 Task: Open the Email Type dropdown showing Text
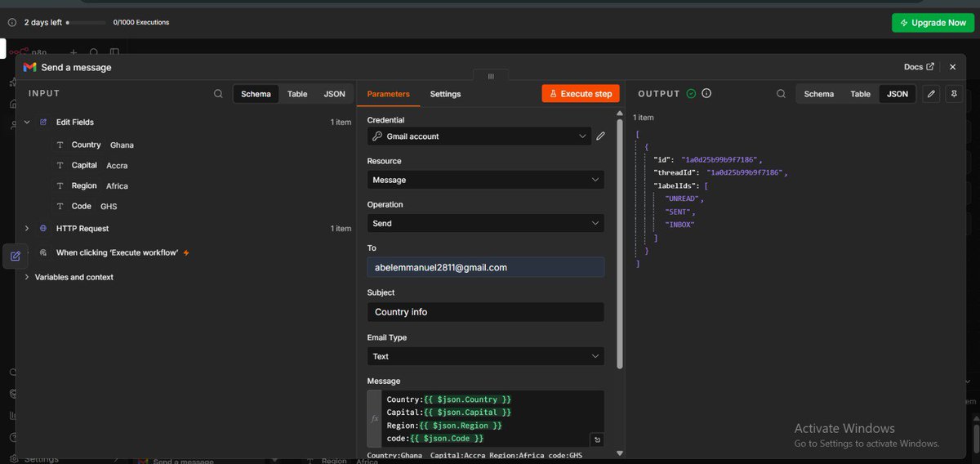tap(486, 356)
